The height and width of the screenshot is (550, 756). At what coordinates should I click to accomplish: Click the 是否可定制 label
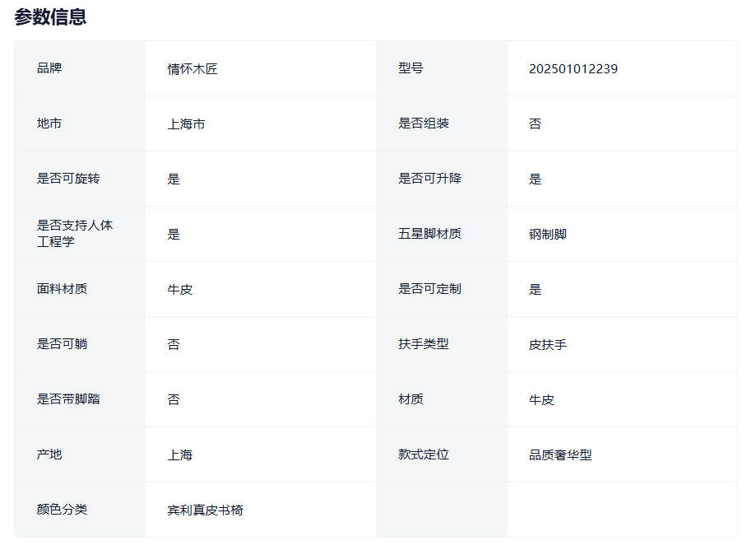[429, 289]
